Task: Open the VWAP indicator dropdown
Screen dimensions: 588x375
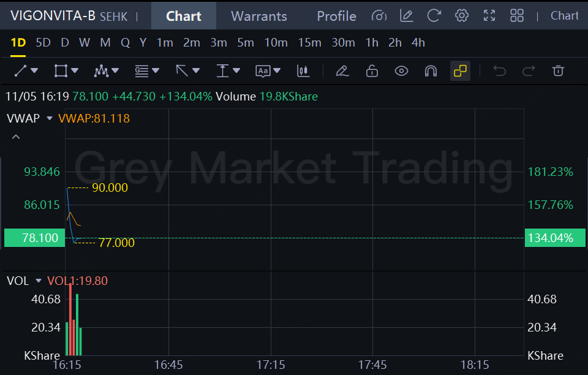Action: click(x=50, y=118)
